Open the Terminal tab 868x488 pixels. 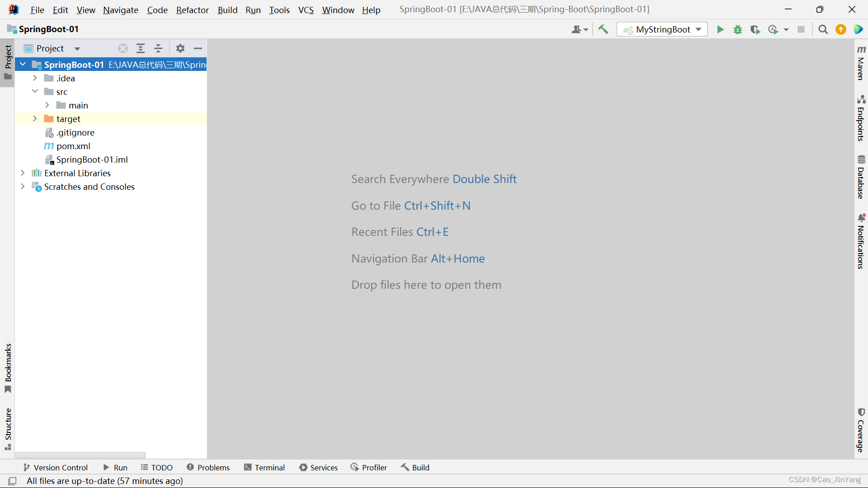(264, 467)
